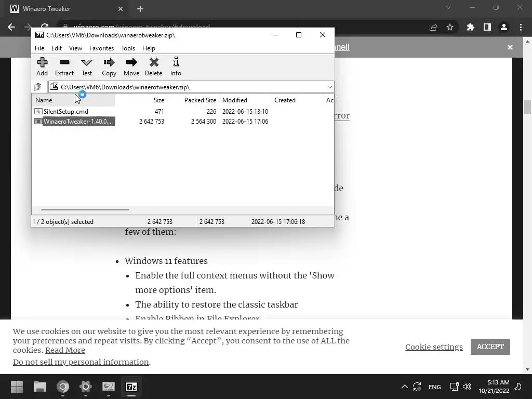This screenshot has height=399, width=532.
Task: Click the Add toolbar icon in 7-Zip
Action: point(42,66)
